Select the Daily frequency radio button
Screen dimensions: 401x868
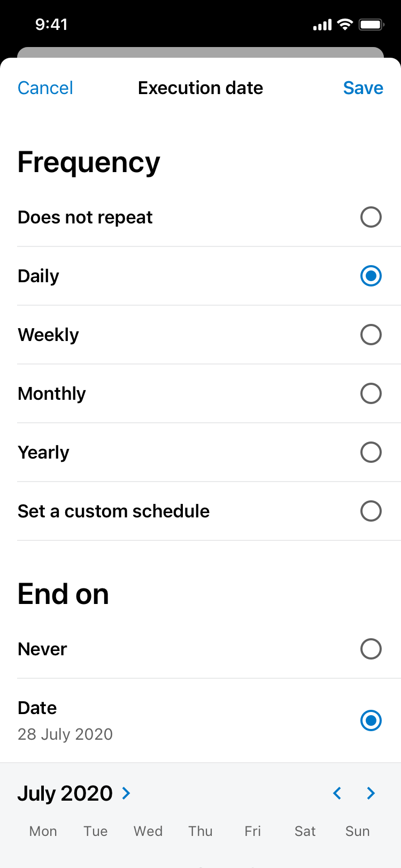pos(371,276)
